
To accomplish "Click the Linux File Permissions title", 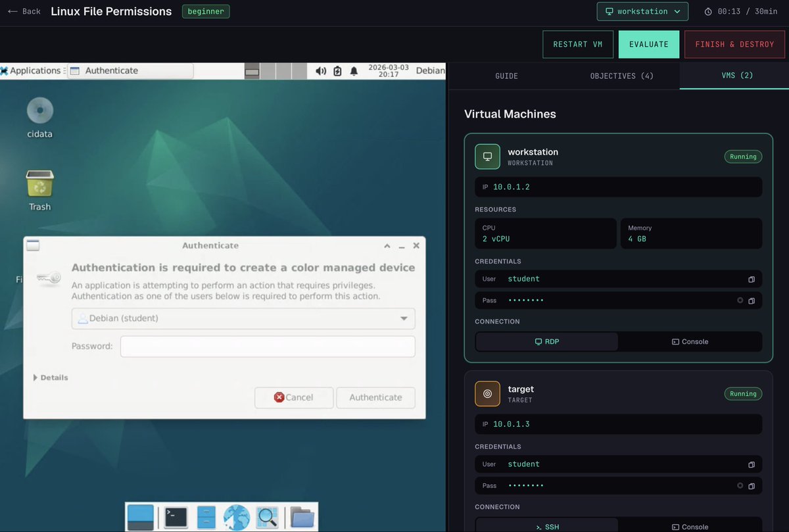I will point(111,11).
